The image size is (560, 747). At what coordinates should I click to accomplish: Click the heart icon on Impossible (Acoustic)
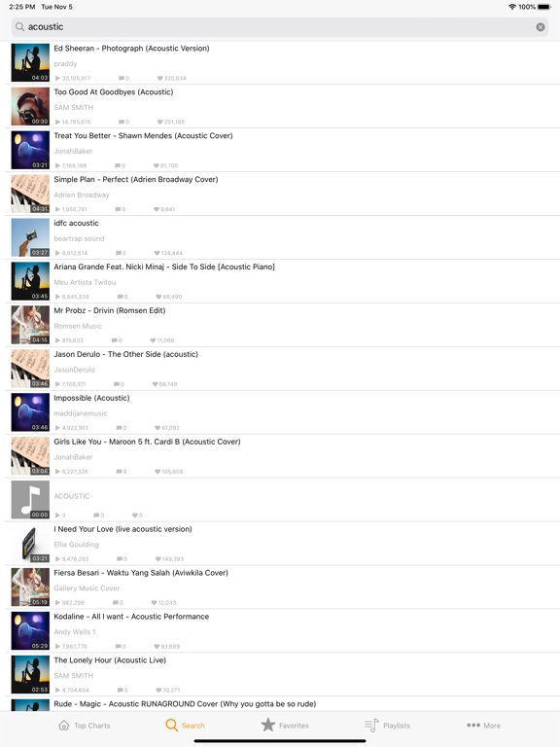[158, 428]
